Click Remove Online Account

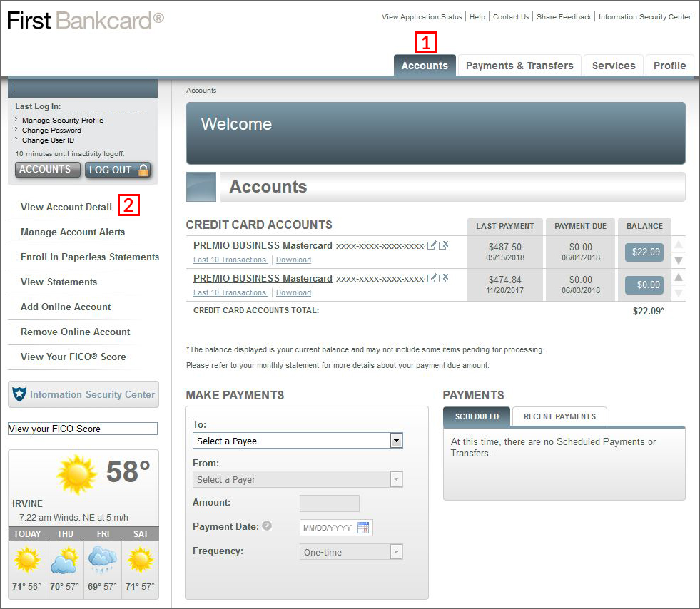click(76, 332)
